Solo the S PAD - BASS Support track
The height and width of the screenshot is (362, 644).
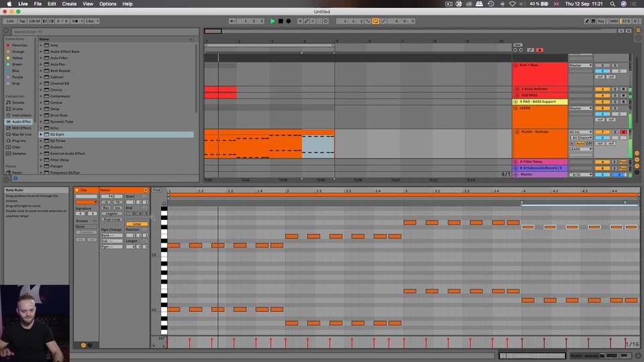click(615, 102)
